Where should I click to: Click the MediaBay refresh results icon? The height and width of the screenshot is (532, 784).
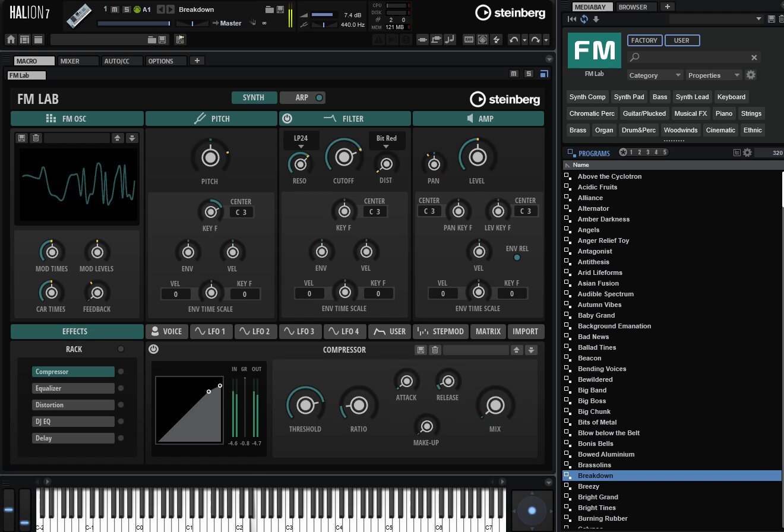click(x=584, y=19)
